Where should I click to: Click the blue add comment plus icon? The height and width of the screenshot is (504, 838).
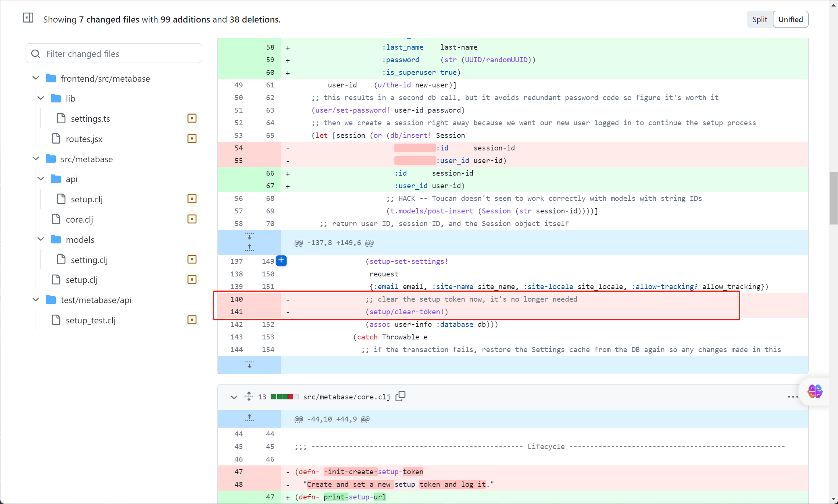[x=281, y=261]
